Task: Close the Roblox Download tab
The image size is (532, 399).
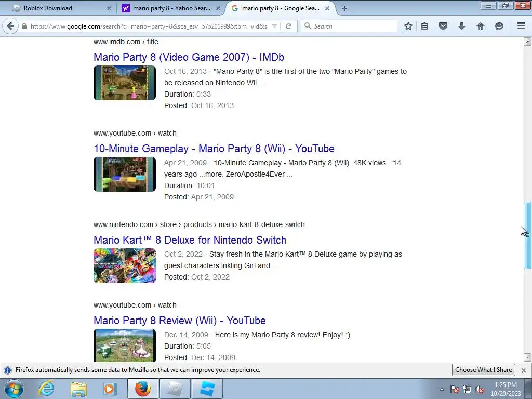Action: click(x=109, y=8)
